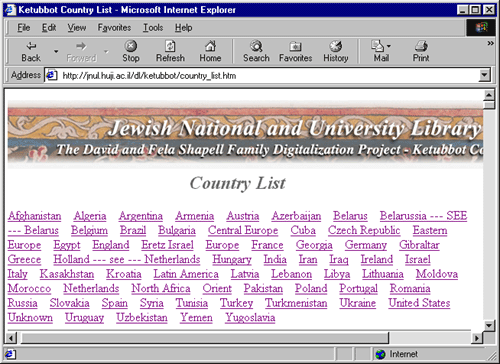Open the Address bar dropdown arrow
Screen dimensions: 500x364
click(485, 75)
